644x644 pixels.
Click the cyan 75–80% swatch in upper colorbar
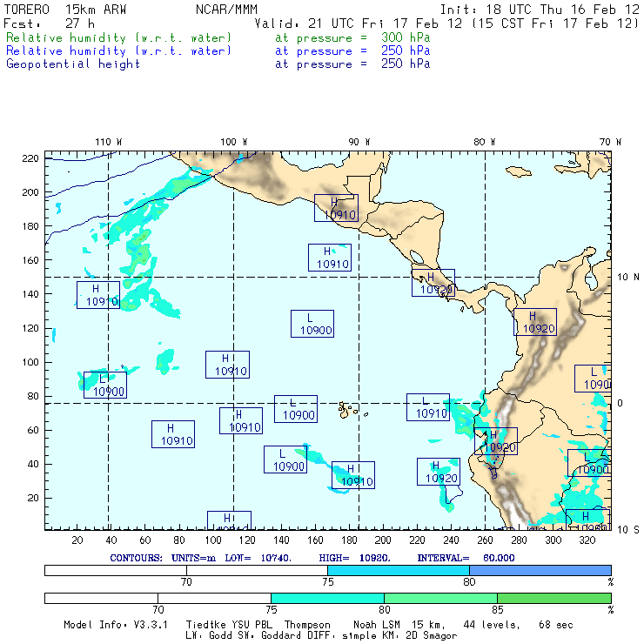(x=399, y=570)
